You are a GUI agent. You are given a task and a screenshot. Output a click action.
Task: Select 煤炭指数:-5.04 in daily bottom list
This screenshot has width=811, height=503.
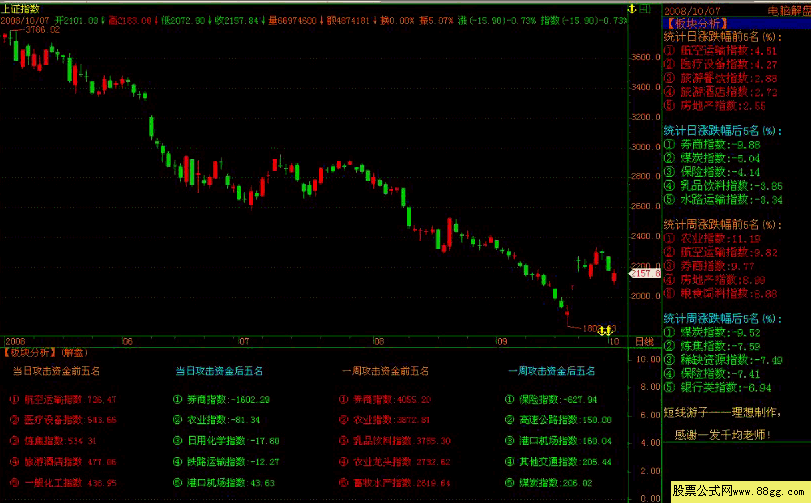coord(712,158)
